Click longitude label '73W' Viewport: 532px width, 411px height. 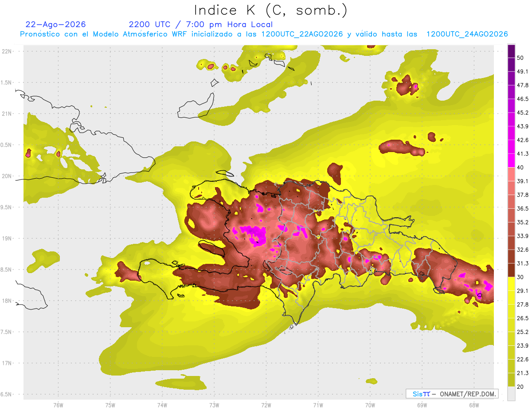pyautogui.click(x=214, y=405)
